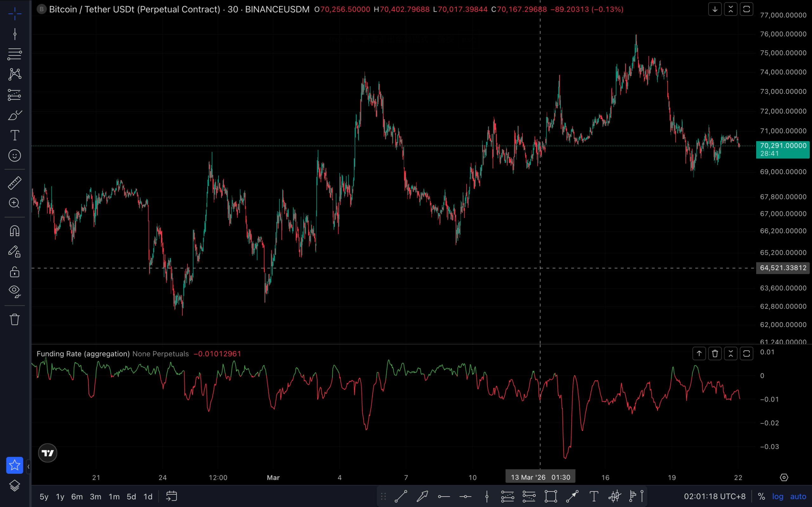Pick the ruler measure tool

(x=15, y=183)
